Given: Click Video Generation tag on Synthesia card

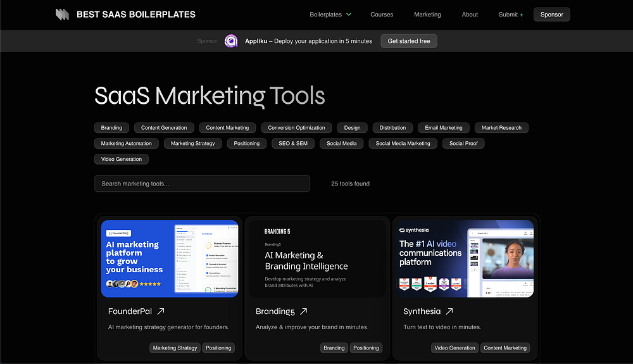Looking at the screenshot, I should pos(454,348).
